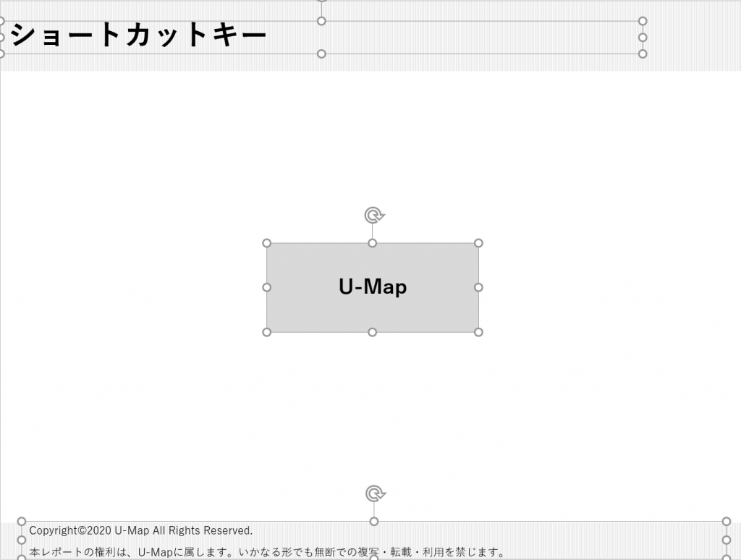Click the left-middle resize handle of the U-Map shape
Image resolution: width=741 pixels, height=560 pixels.
(266, 287)
